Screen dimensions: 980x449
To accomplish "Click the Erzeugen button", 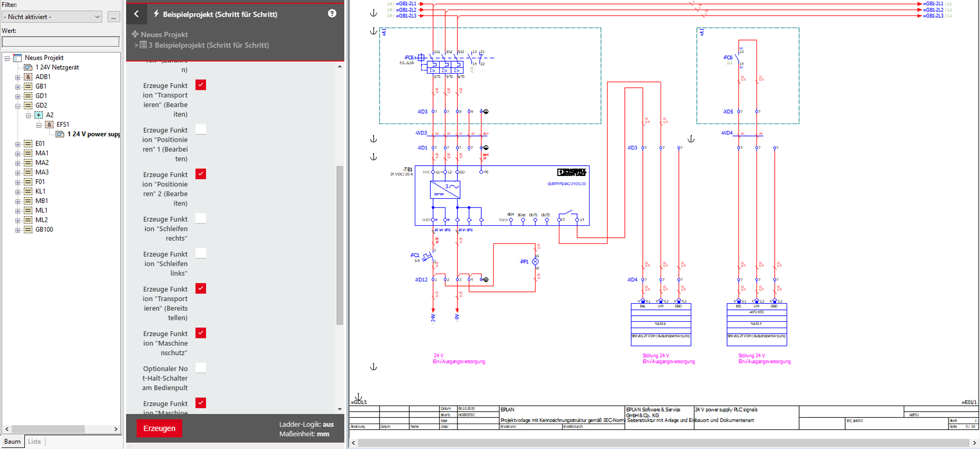I will tap(159, 428).
